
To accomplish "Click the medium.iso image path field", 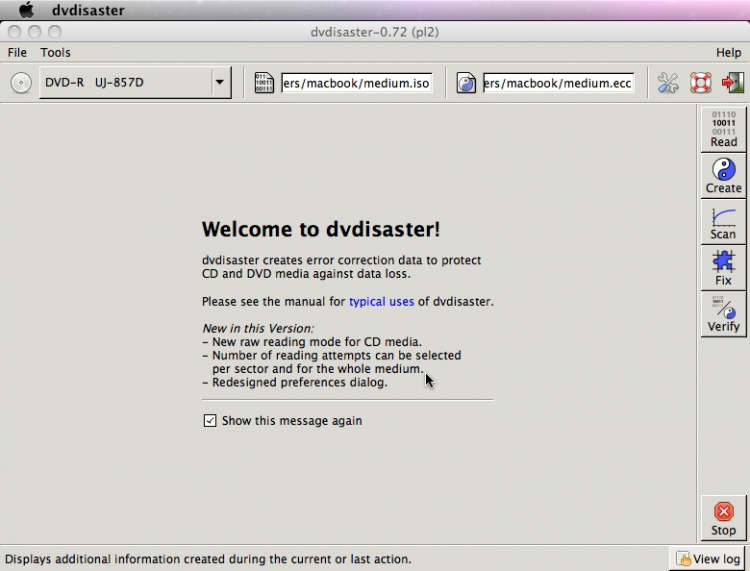I will click(x=357, y=83).
